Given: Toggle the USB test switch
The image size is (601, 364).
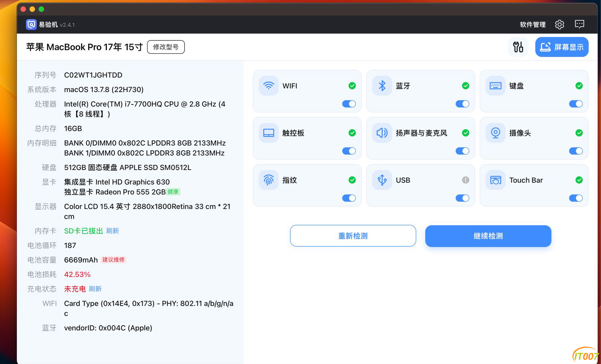Looking at the screenshot, I should [x=462, y=198].
